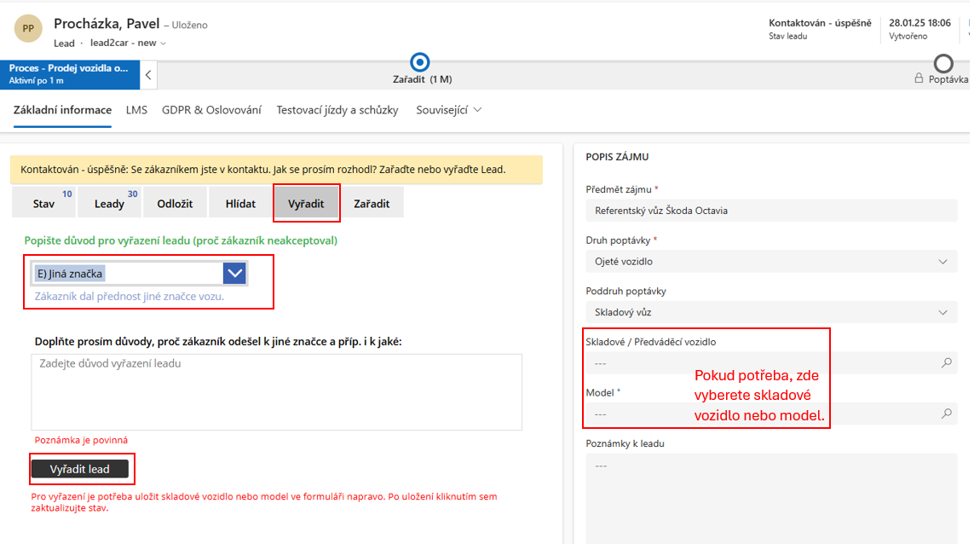This screenshot has width=980, height=544.
Task: Click the Předmět zájmu input field
Action: [771, 211]
